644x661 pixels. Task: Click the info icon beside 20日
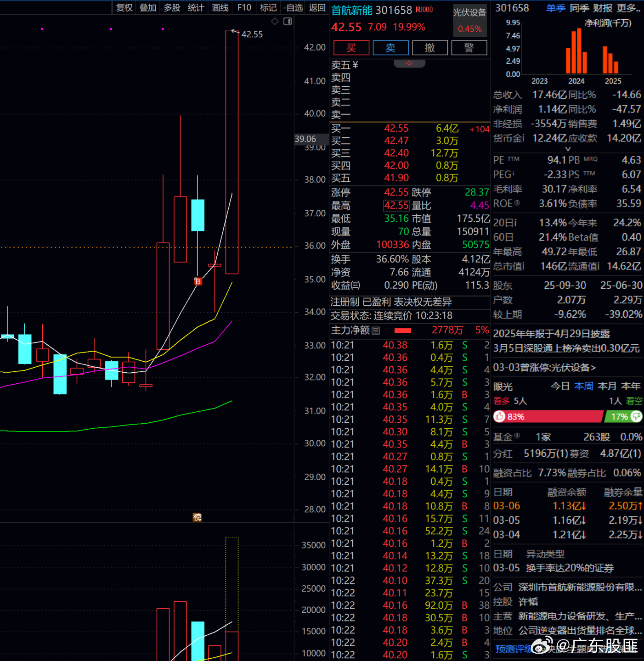(515, 223)
